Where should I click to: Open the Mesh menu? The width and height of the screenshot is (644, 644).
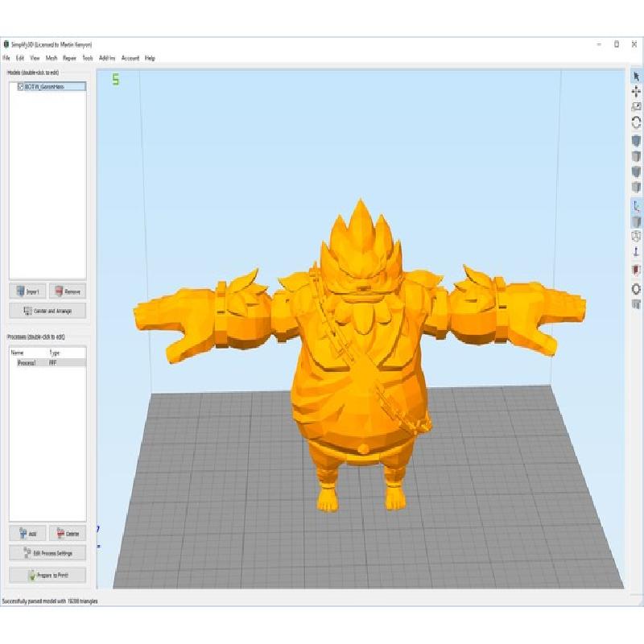(52, 58)
